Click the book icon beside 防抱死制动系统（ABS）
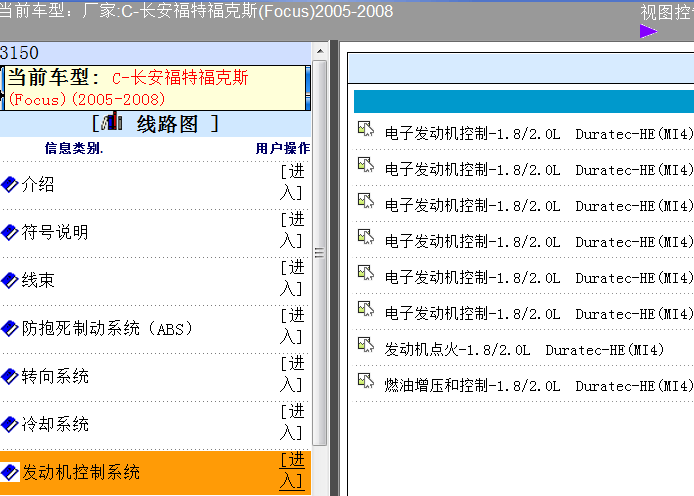The width and height of the screenshot is (694, 496). (9, 329)
